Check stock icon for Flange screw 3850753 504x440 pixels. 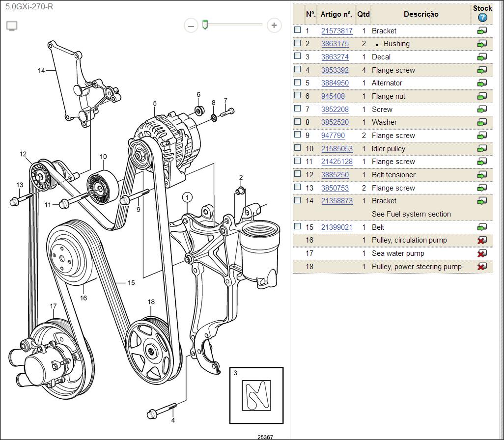click(482, 188)
